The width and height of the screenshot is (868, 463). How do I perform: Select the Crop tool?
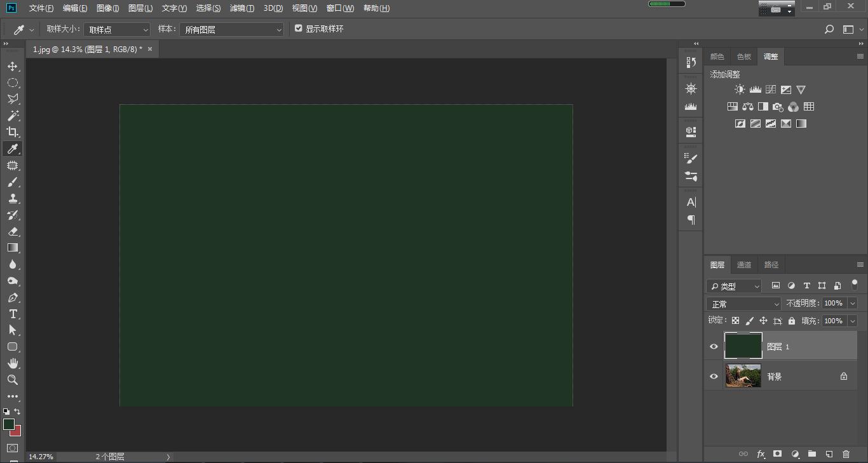point(12,132)
